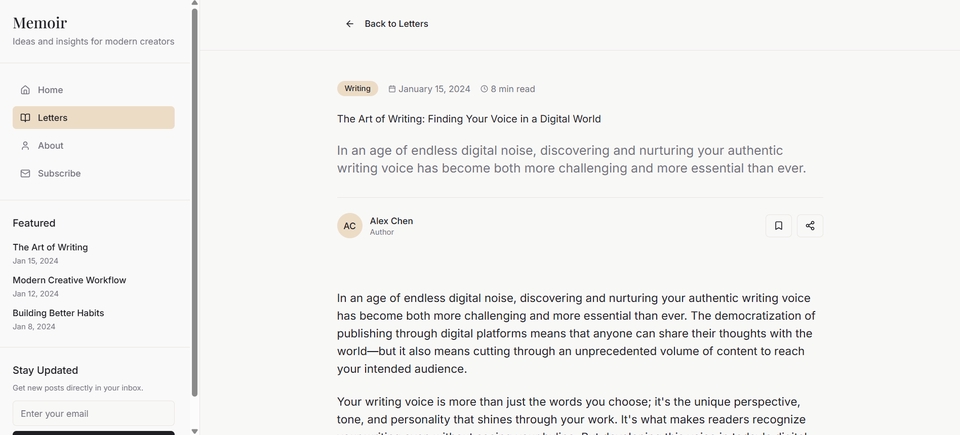Viewport: 960px width, 435px height.
Task: Click the sidebar scrollbar down arrow
Action: (195, 430)
